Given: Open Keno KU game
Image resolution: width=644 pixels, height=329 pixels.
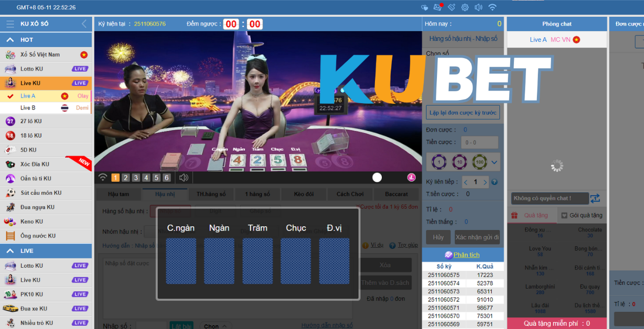Looking at the screenshot, I should click(x=46, y=222).
